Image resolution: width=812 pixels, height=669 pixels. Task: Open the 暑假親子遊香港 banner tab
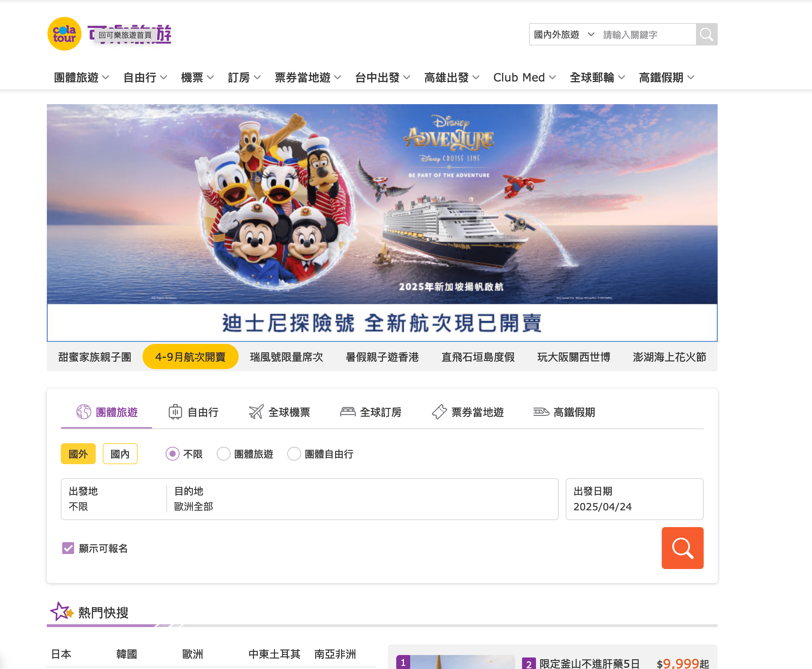[382, 357]
